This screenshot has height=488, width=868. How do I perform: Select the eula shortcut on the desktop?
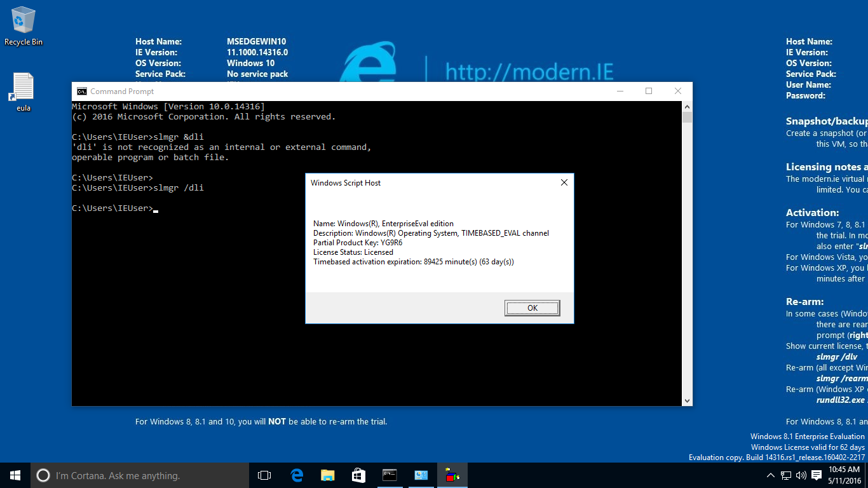point(24,92)
